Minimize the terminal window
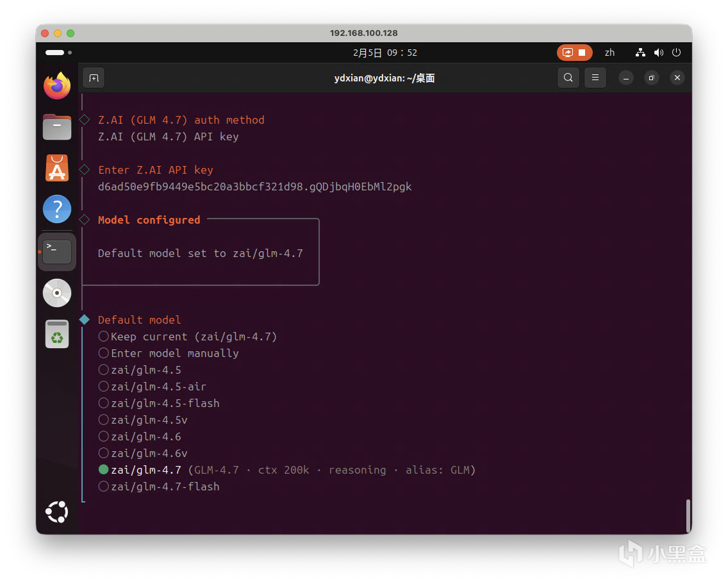This screenshot has width=728, height=582. point(626,78)
